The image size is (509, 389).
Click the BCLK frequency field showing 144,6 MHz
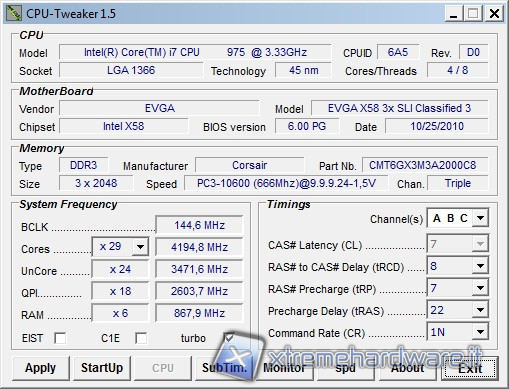coord(199,225)
